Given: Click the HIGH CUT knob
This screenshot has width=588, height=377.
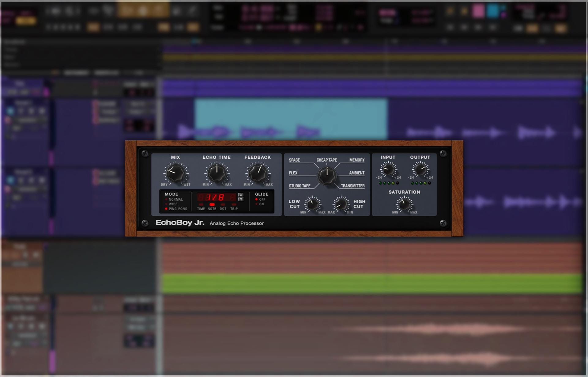Looking at the screenshot, I should (341, 204).
